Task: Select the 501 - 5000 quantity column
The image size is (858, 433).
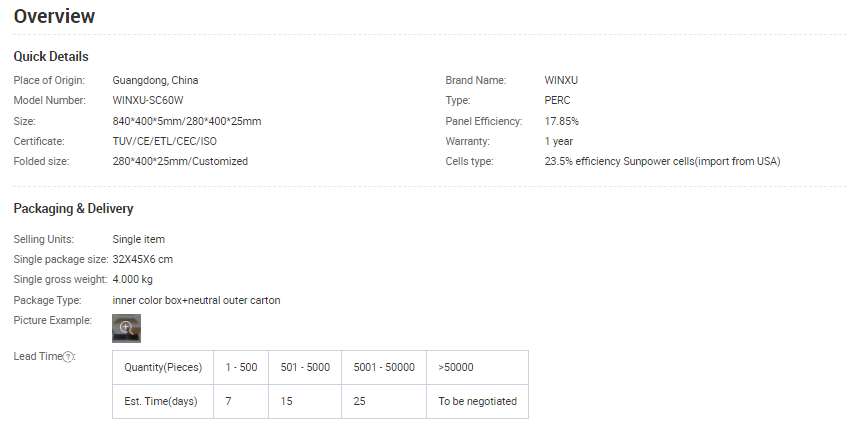Action: coord(305,367)
